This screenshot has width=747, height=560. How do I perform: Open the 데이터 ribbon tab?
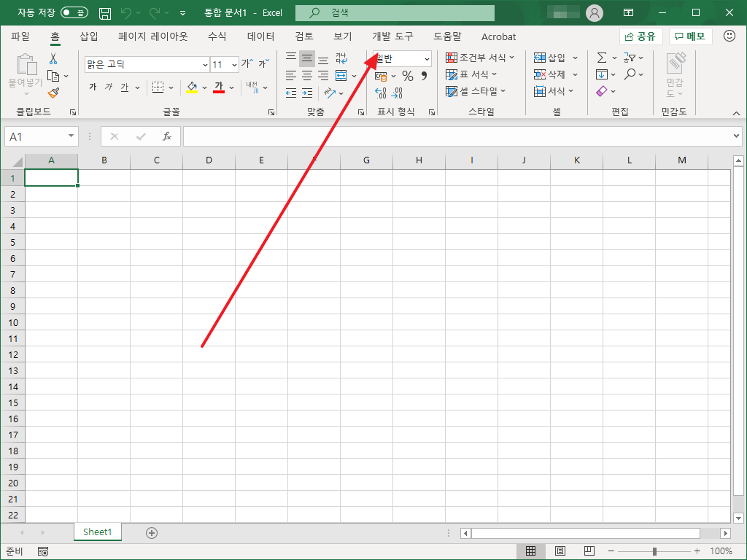pos(260,36)
